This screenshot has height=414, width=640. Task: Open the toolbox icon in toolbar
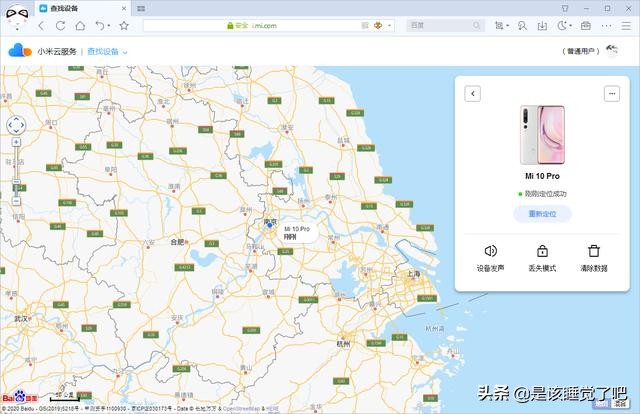coord(586,26)
